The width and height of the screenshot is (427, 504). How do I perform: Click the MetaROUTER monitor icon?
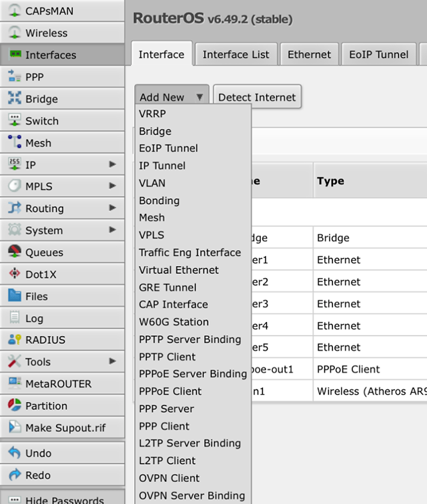pyautogui.click(x=15, y=383)
